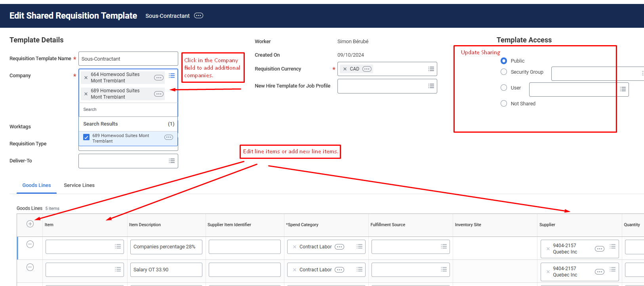Click the add row plus icon in Goods Lines
The image size is (644, 286).
(x=30, y=224)
